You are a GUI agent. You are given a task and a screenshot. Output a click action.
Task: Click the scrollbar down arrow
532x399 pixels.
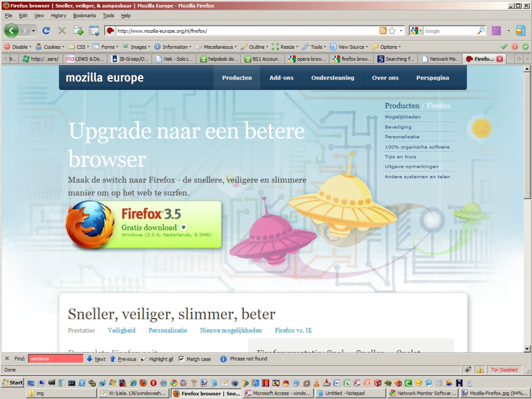527,349
